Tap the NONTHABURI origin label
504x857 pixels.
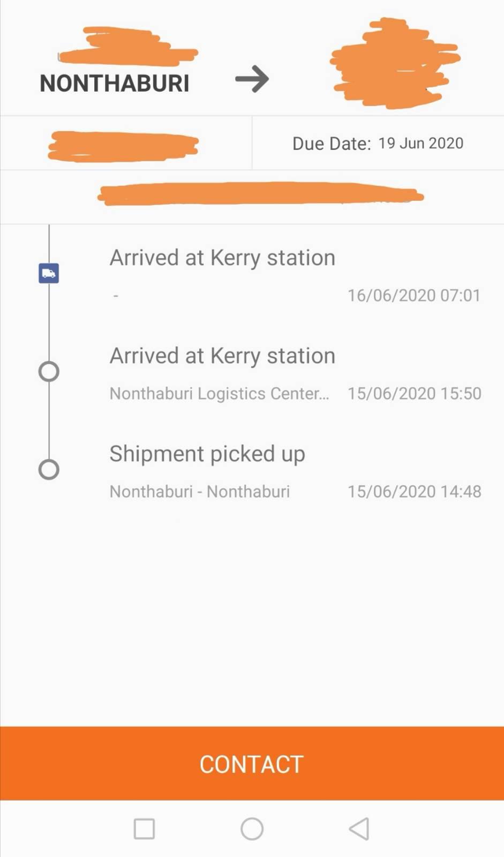115,83
